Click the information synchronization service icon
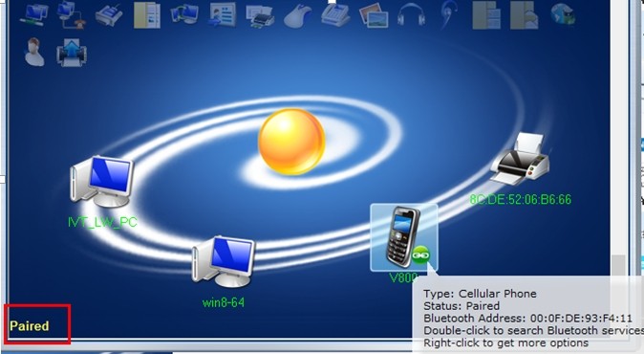The width and height of the screenshot is (644, 354). (x=184, y=13)
